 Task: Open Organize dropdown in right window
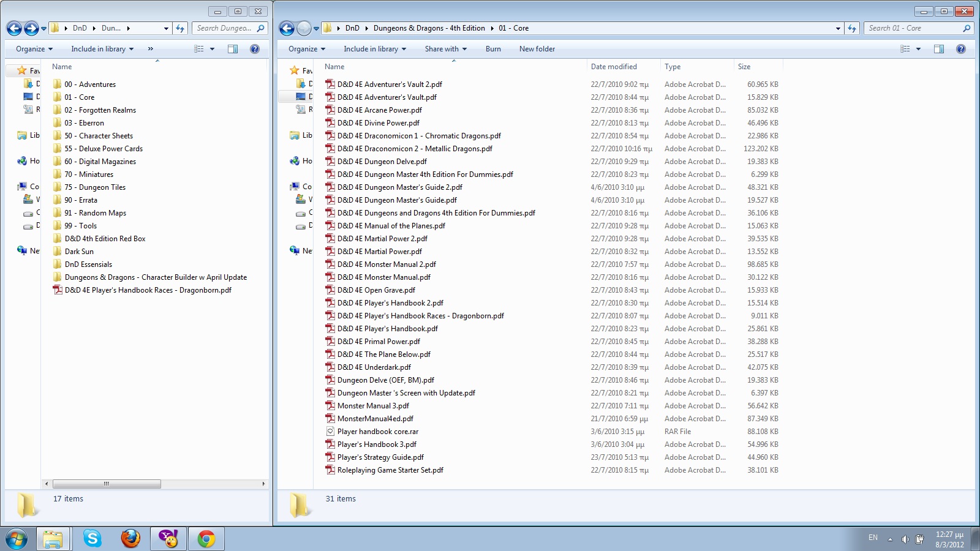point(307,49)
